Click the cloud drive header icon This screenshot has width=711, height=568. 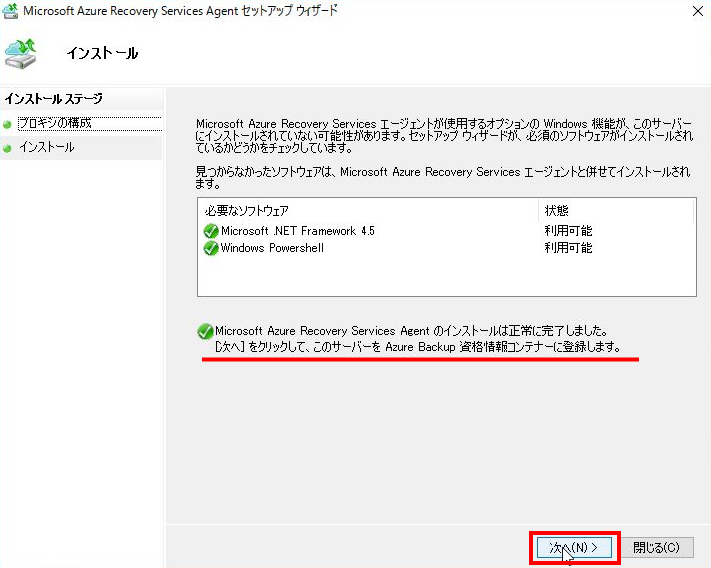click(20, 53)
